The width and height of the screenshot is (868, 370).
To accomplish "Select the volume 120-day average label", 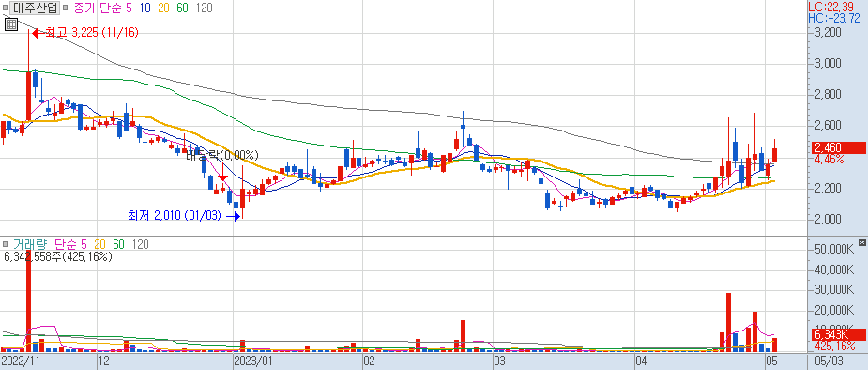I will click(140, 244).
